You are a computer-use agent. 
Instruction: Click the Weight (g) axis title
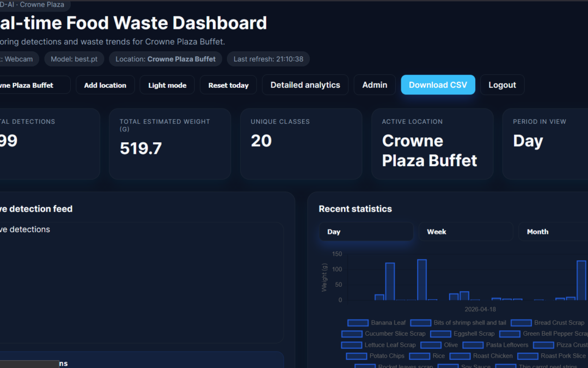pyautogui.click(x=324, y=277)
